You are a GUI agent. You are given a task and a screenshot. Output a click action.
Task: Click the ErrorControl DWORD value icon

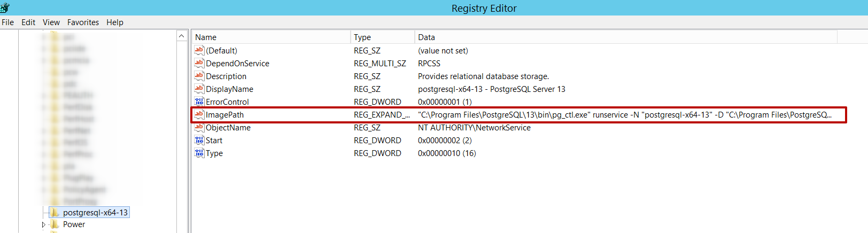(199, 102)
